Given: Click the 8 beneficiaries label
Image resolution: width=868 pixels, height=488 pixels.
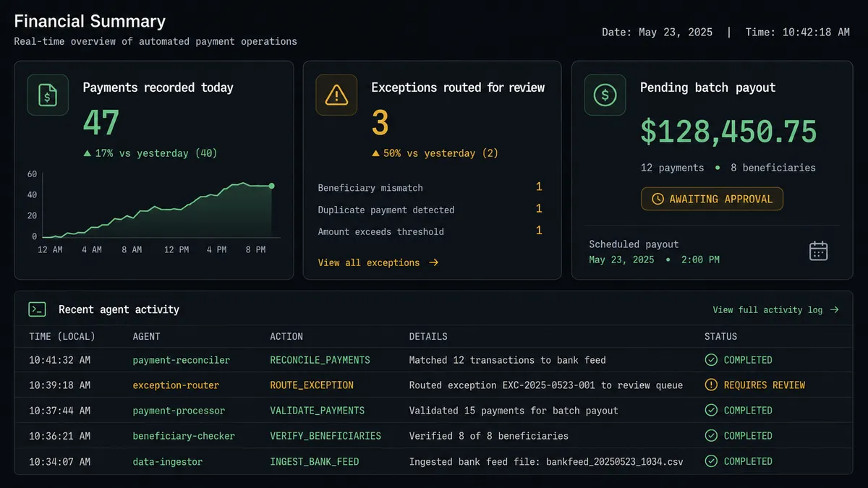Looking at the screenshot, I should point(773,168).
